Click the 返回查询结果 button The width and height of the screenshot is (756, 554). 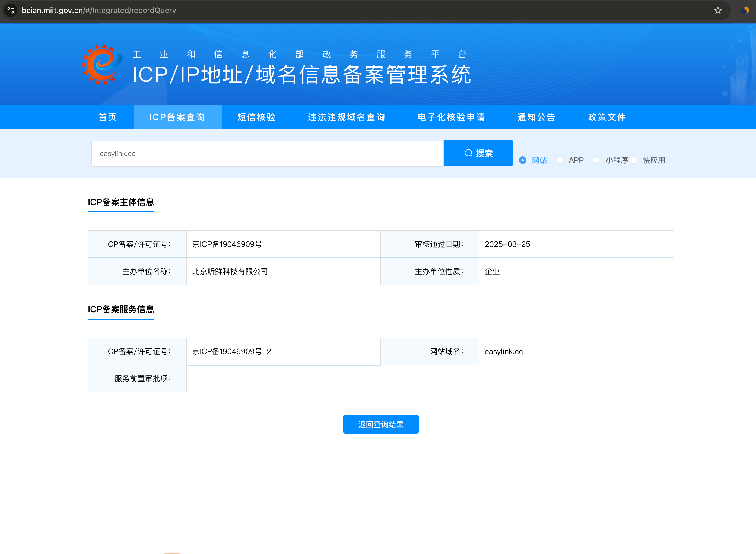[381, 424]
